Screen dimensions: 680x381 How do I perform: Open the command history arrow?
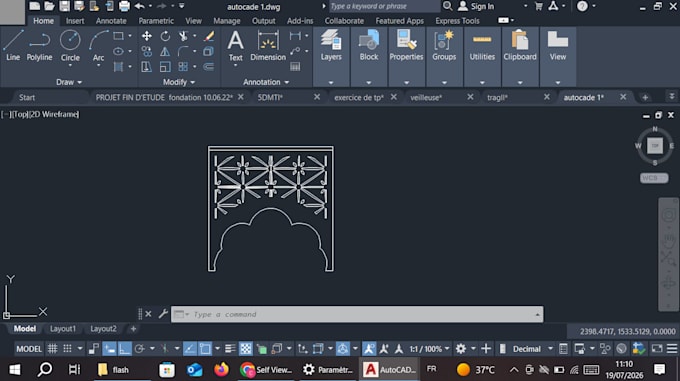537,314
